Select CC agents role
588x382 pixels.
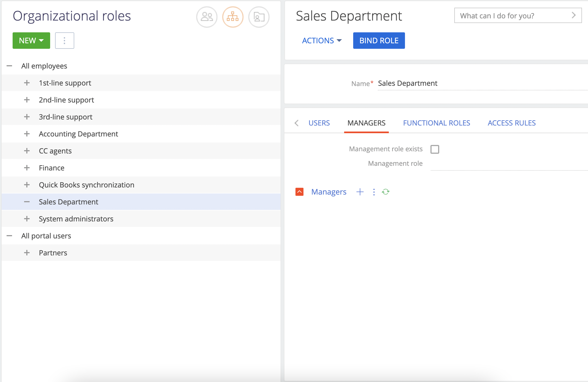point(55,151)
